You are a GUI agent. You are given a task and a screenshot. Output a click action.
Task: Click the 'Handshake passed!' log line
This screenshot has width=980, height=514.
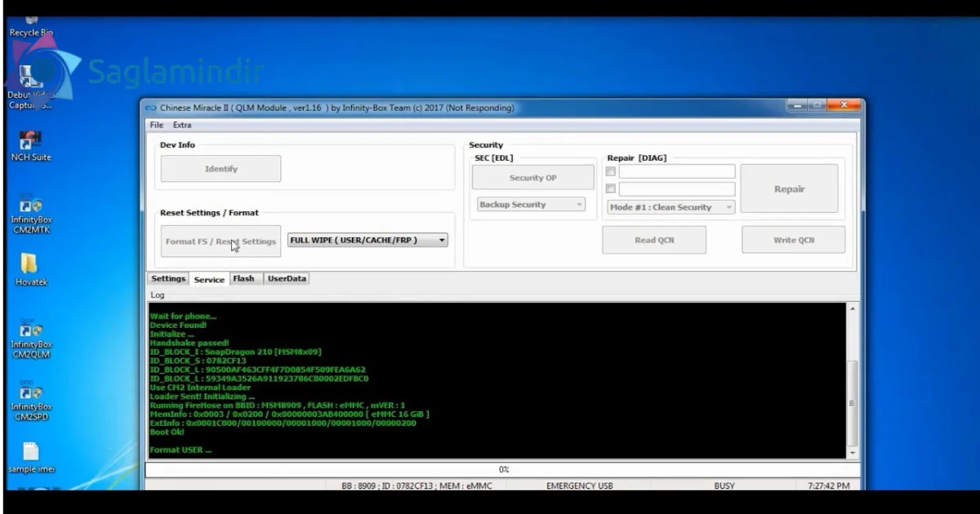189,343
